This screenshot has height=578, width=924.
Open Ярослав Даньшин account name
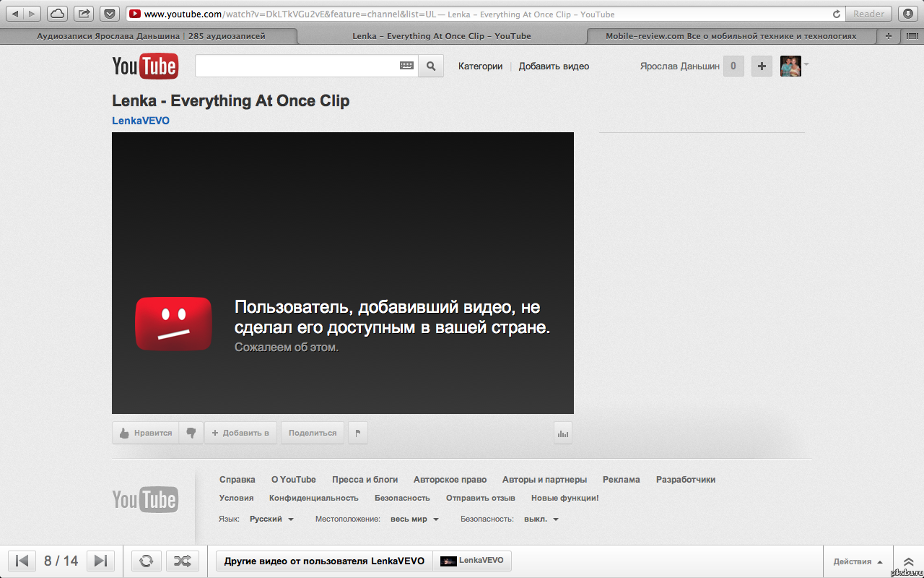coord(679,66)
